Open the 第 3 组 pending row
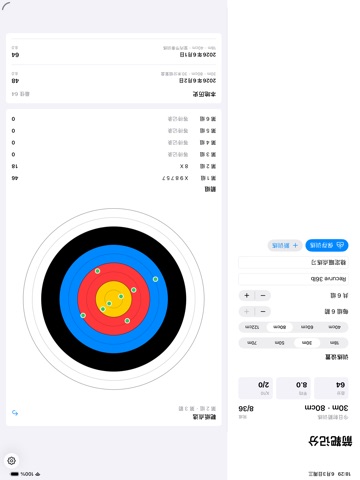Screen dimensions: 360x480 (x=114, y=154)
